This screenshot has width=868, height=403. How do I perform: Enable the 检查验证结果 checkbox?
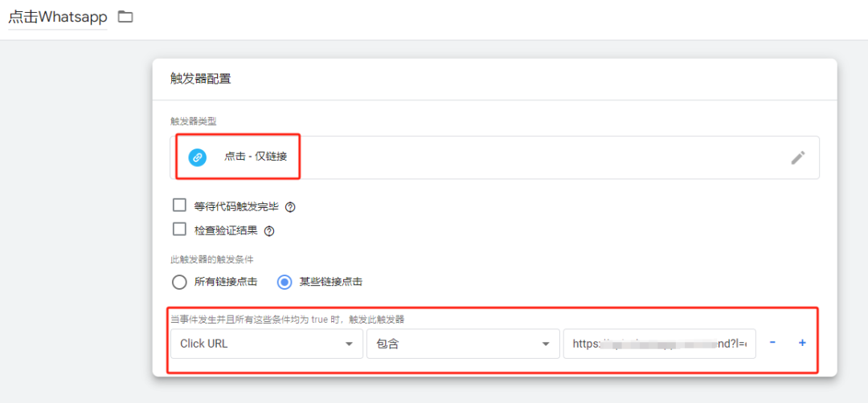click(179, 230)
